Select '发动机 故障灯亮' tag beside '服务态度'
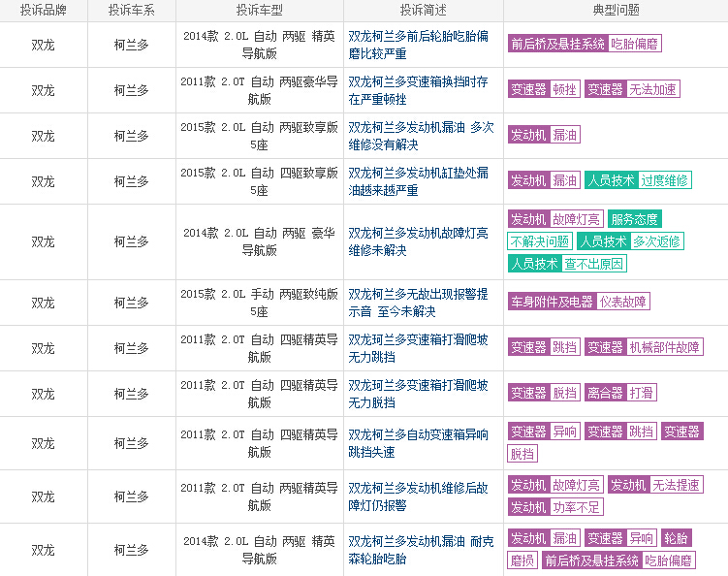The width and height of the screenshot is (728, 576). click(555, 219)
